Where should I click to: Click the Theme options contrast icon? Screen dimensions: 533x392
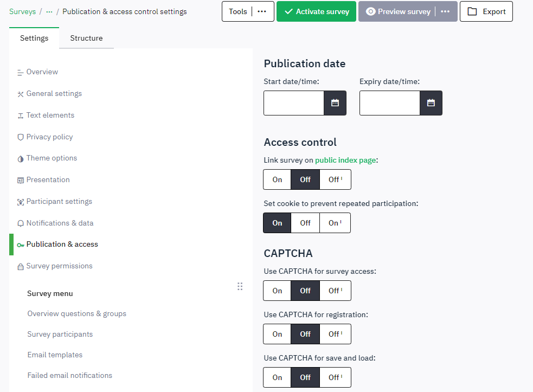click(21, 158)
